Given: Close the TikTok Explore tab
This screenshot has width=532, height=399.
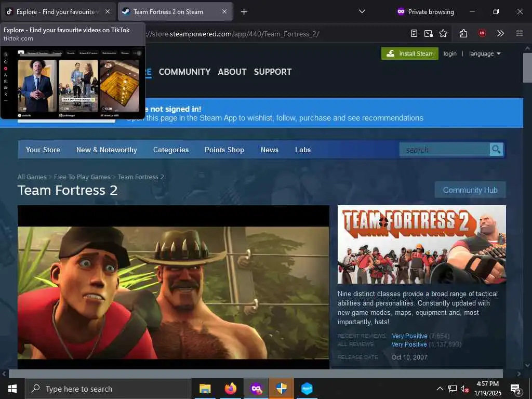Looking at the screenshot, I should point(108,11).
